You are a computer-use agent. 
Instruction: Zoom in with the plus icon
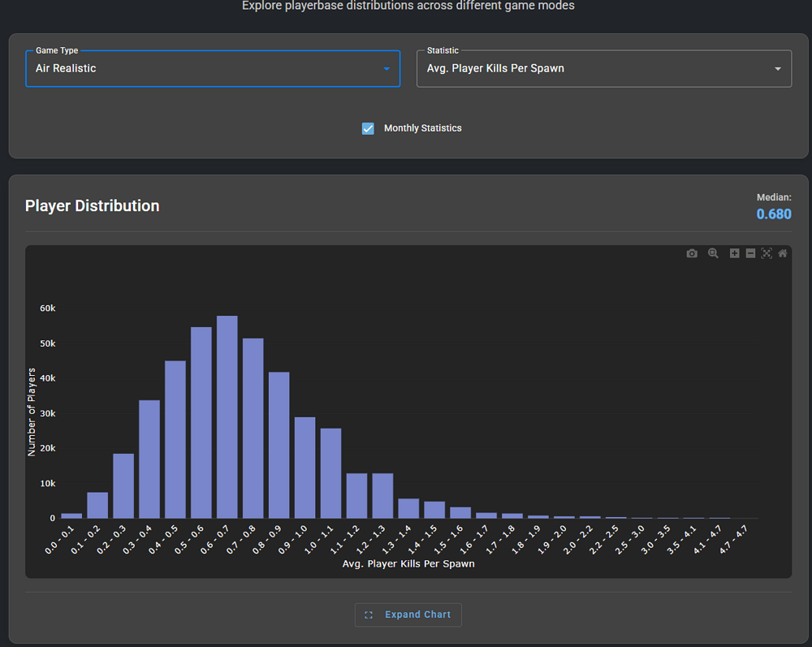tap(734, 253)
